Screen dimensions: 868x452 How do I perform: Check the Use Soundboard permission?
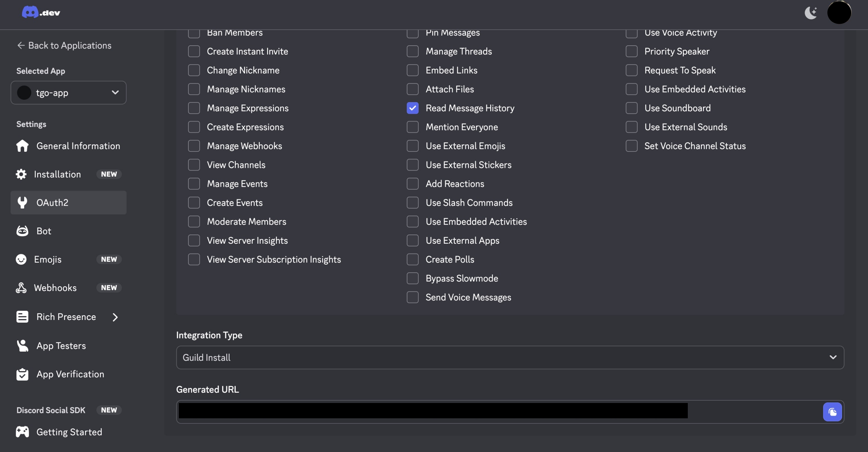click(x=632, y=108)
